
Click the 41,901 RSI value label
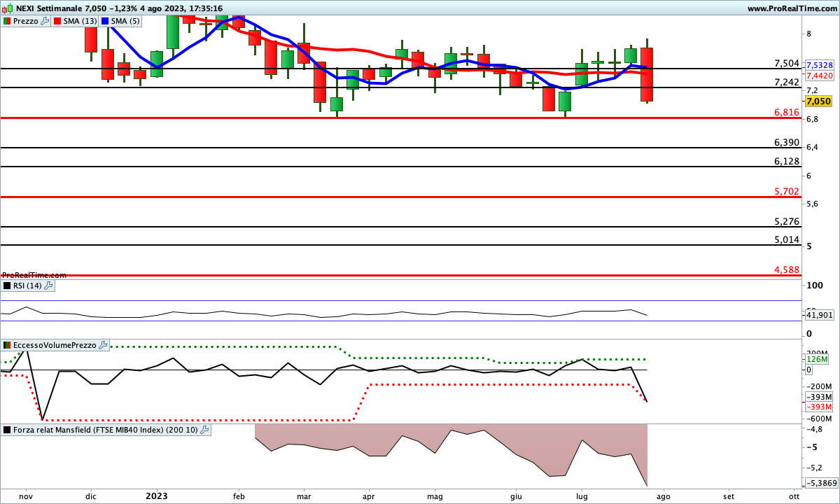pos(819,315)
